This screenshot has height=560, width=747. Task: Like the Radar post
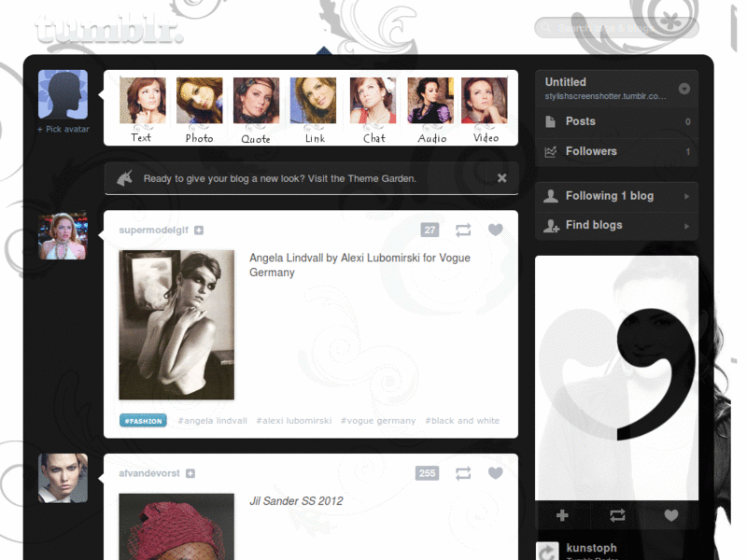tap(671, 515)
